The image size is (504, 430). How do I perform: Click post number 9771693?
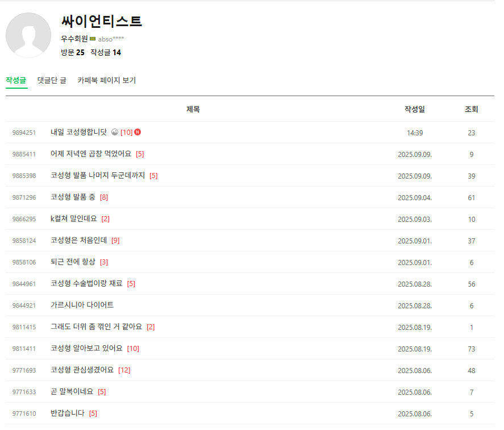point(24,370)
